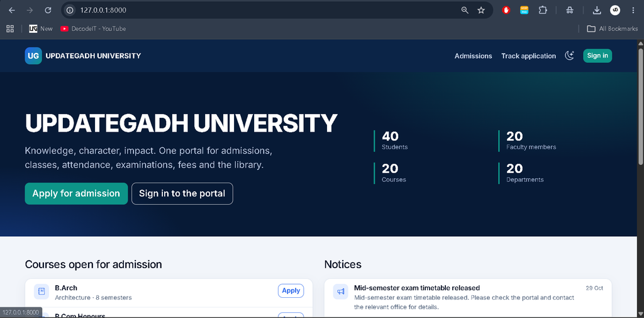Bookmark this page with the star icon
644x318 pixels.
481,10
